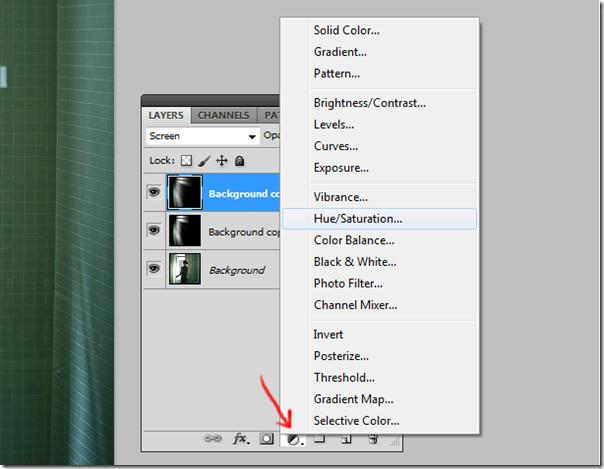Pick Solid Color fill layer option
The image size is (604, 469).
pos(346,30)
